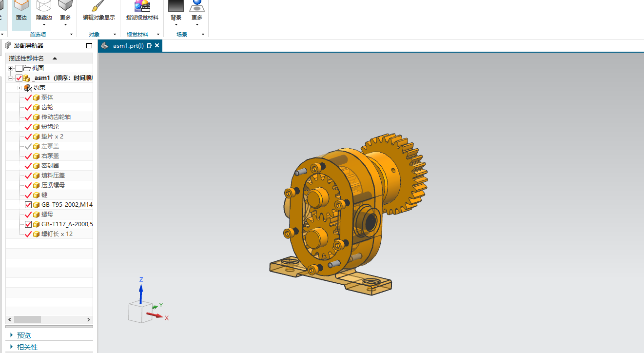Click the 密封圈 component cube icon
This screenshot has height=353, width=644.
36,166
